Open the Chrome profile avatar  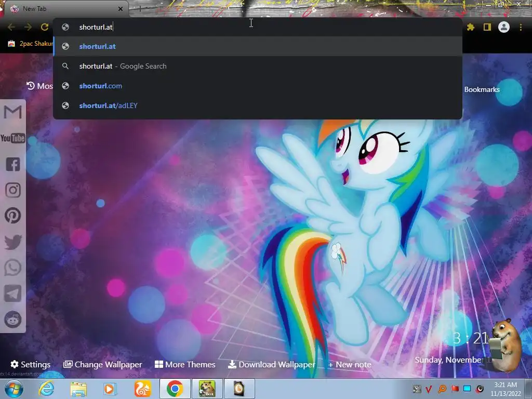[504, 27]
